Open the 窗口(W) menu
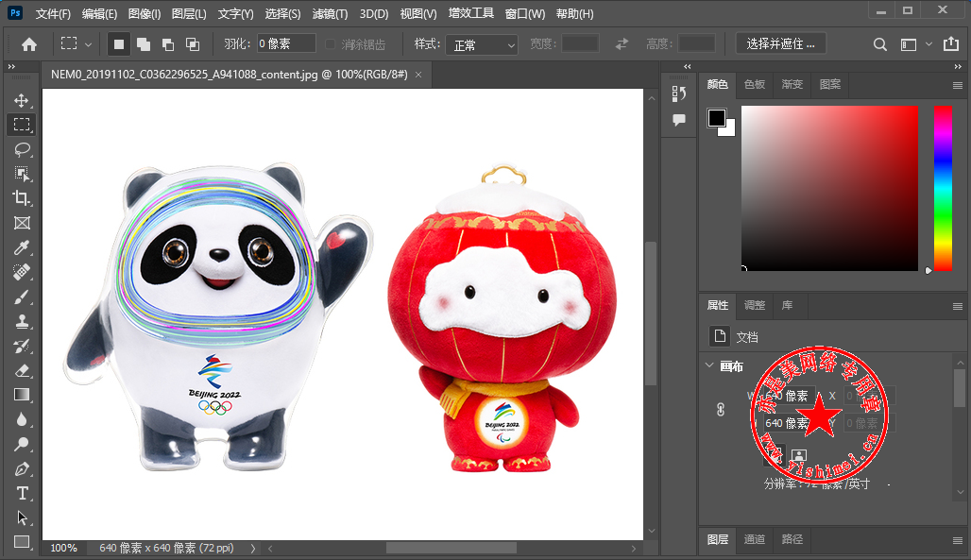Viewport: 971px width, 560px height. click(x=525, y=13)
